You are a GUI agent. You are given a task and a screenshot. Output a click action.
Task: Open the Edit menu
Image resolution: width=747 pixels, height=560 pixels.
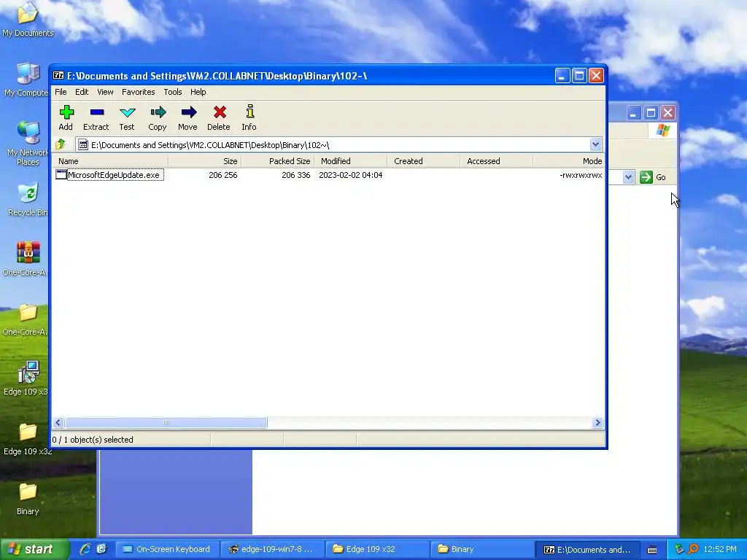(82, 92)
